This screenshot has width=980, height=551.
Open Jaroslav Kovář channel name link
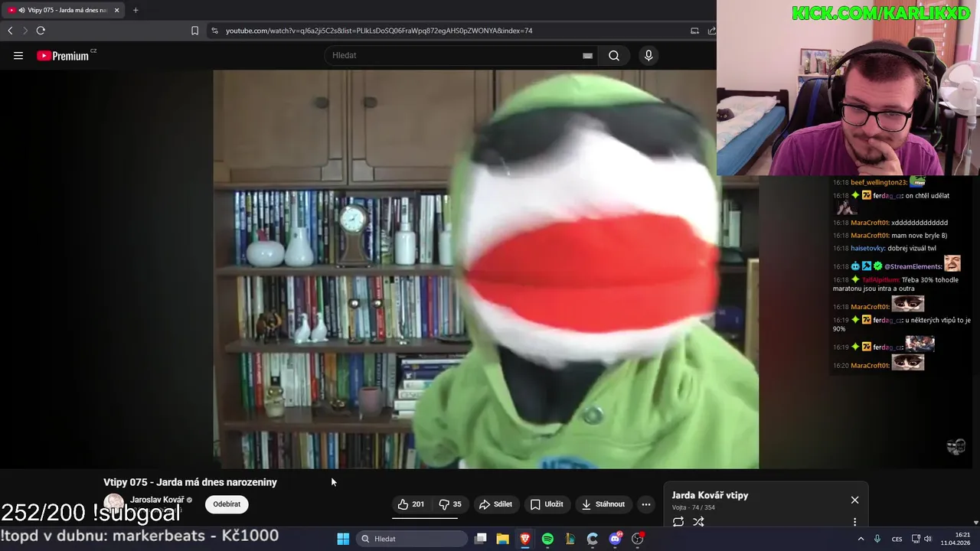157,500
